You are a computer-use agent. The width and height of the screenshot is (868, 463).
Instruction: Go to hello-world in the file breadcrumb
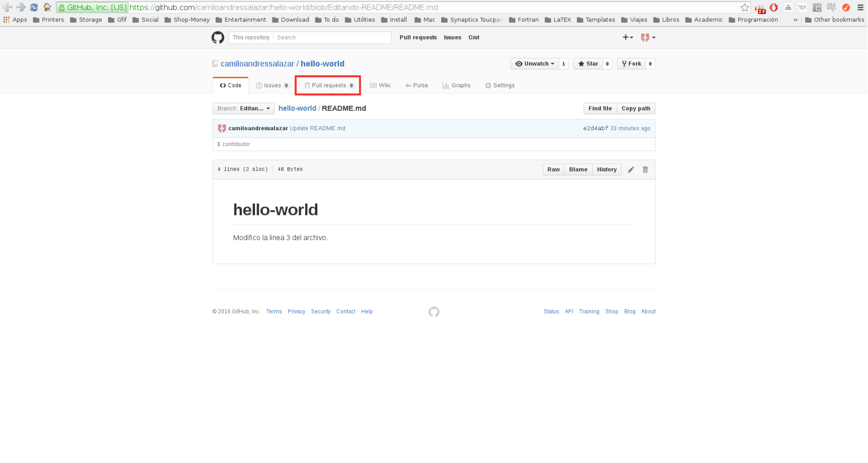[297, 109]
